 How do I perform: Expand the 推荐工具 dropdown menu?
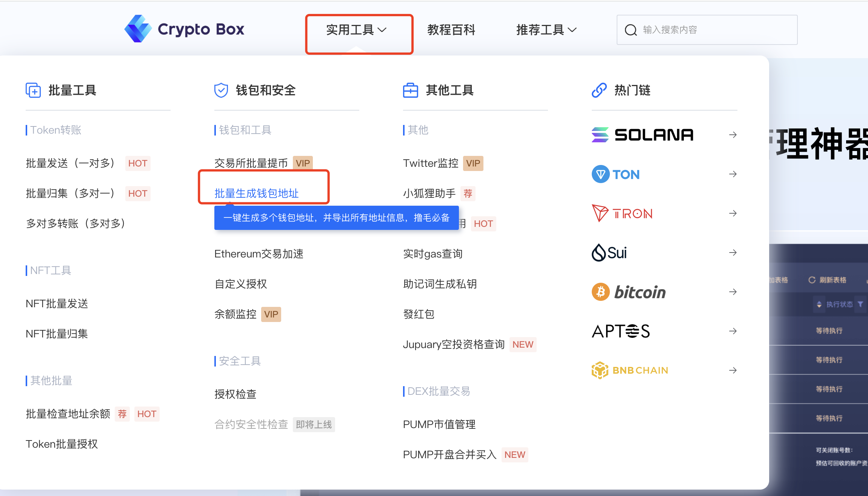(546, 30)
